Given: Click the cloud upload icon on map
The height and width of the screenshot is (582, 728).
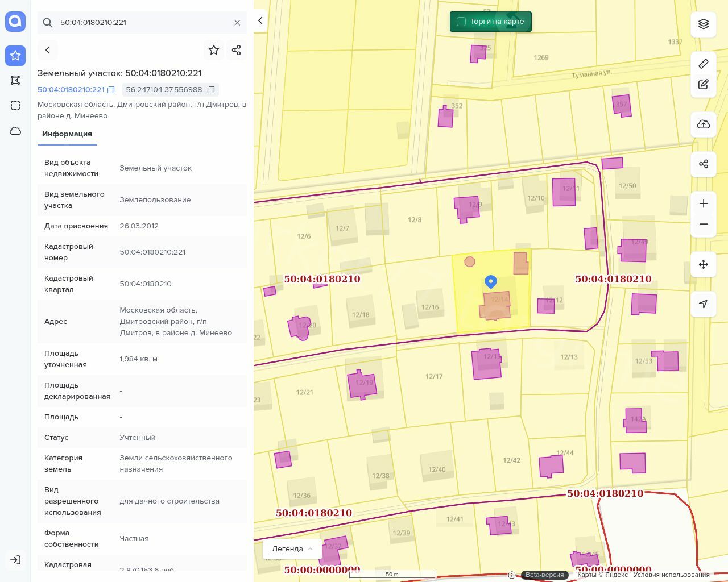Looking at the screenshot, I should (x=704, y=124).
